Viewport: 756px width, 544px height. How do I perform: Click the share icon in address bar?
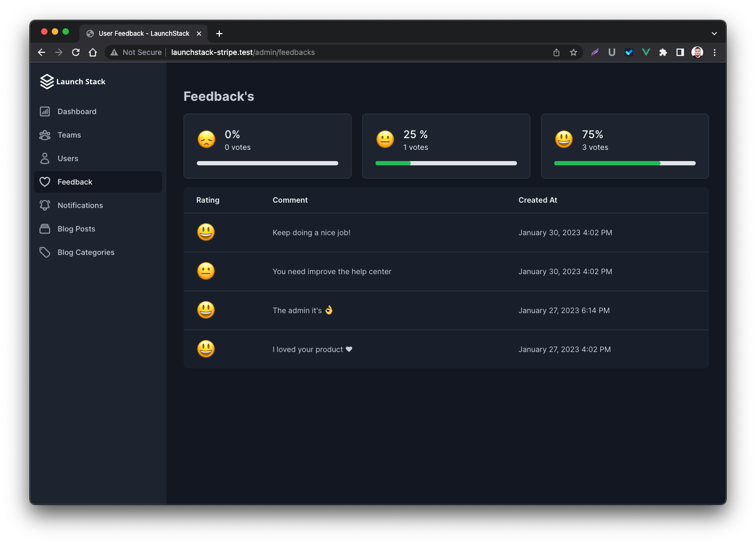556,52
